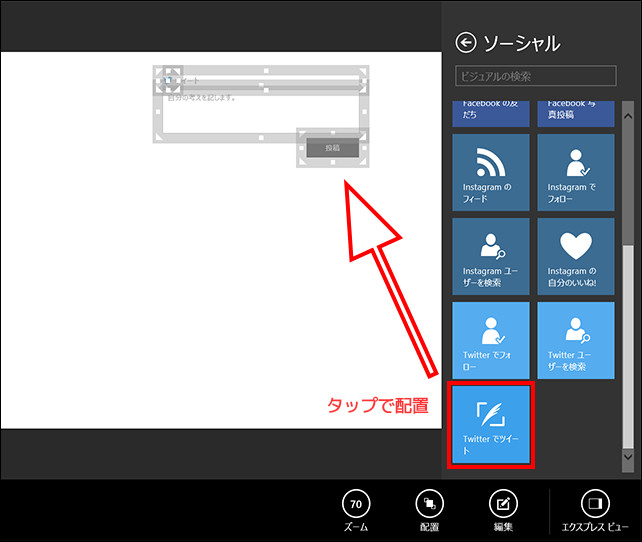642x542 pixels.
Task: Click the ビジュアルの検索 search field
Action: pos(536,76)
